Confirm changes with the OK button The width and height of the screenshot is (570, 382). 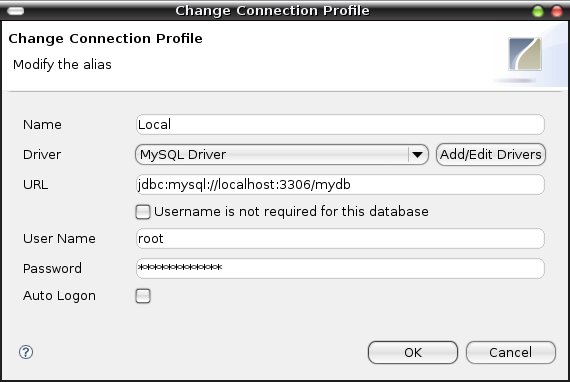pyautogui.click(x=413, y=353)
